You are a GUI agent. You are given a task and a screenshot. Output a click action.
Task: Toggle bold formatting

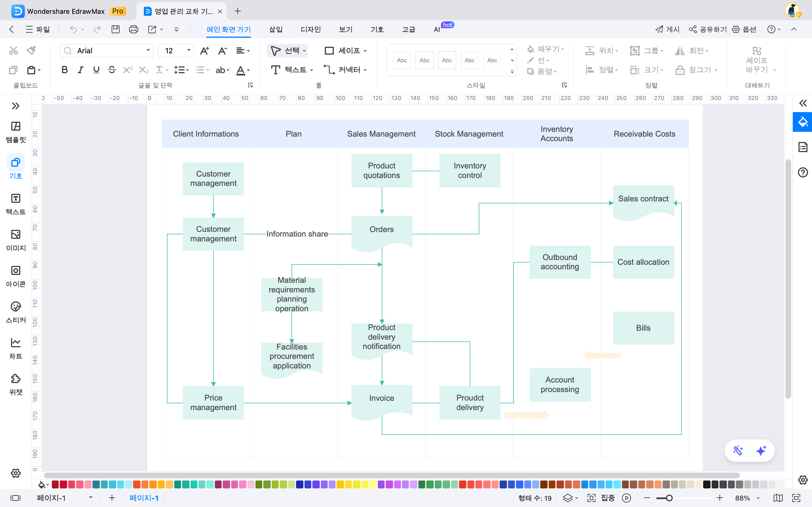[64, 70]
